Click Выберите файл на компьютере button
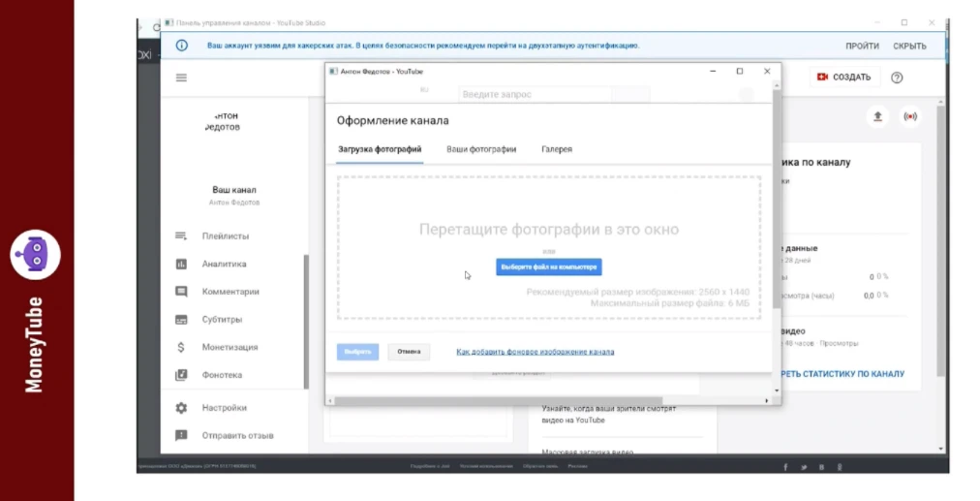Image resolution: width=980 pixels, height=501 pixels. coord(549,267)
